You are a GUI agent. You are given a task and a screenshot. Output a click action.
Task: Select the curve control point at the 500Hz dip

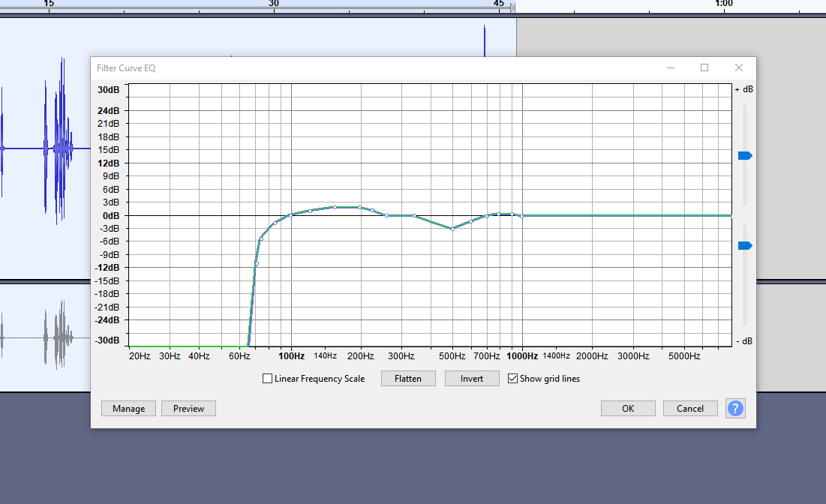click(x=452, y=229)
